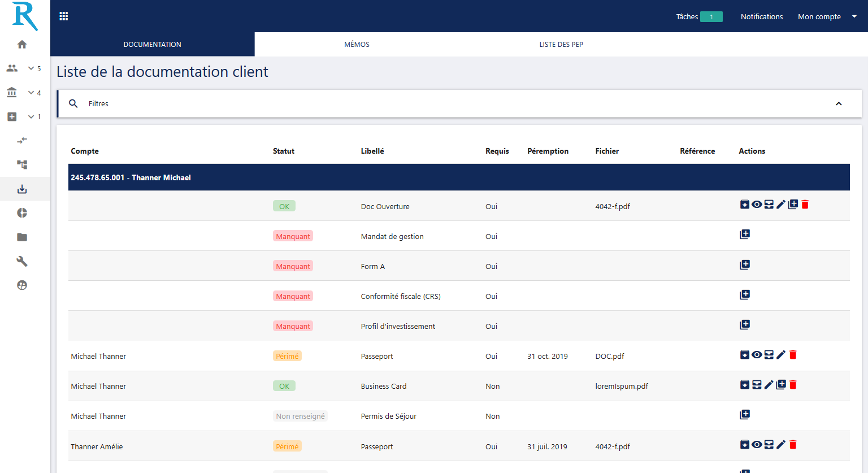View the Doc Ouverture file via eye icon

(757, 205)
